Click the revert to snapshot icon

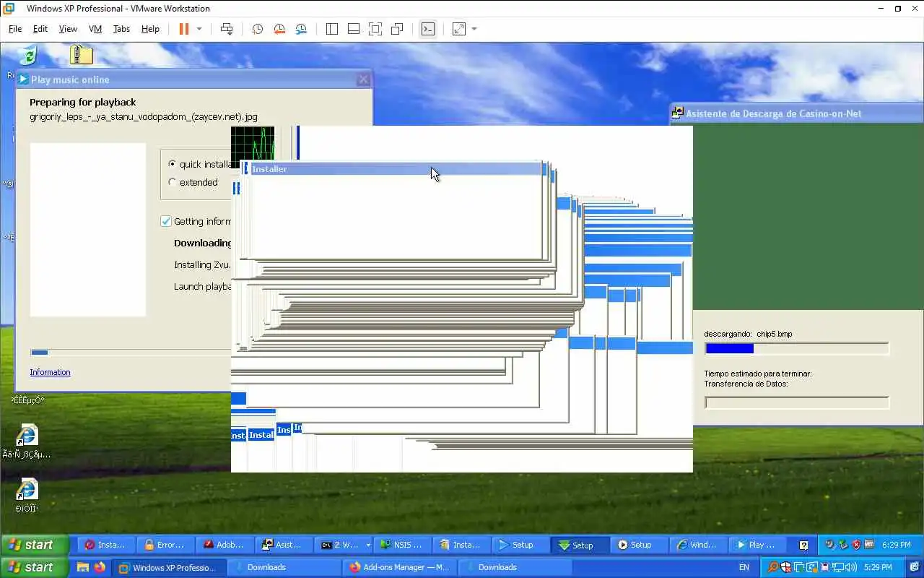pos(279,29)
